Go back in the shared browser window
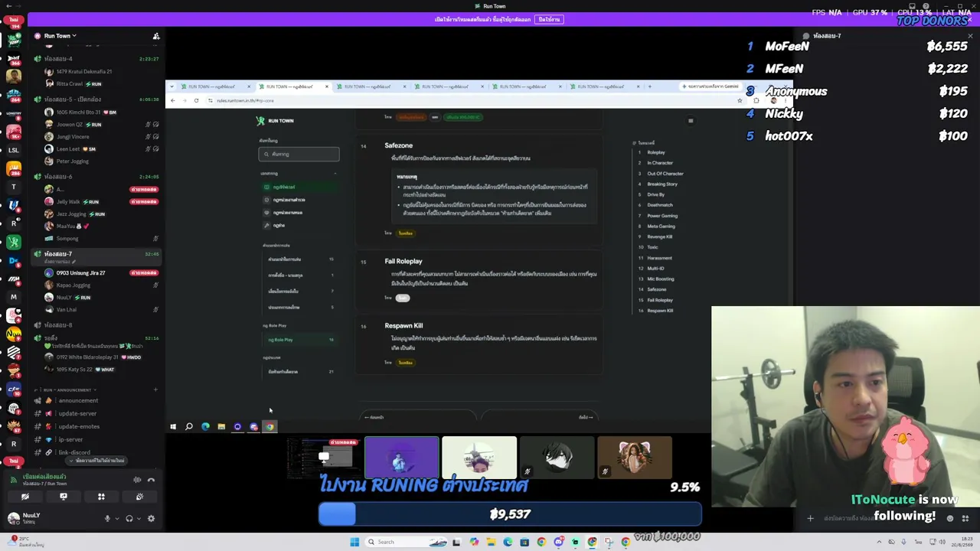The height and width of the screenshot is (551, 980). [173, 101]
